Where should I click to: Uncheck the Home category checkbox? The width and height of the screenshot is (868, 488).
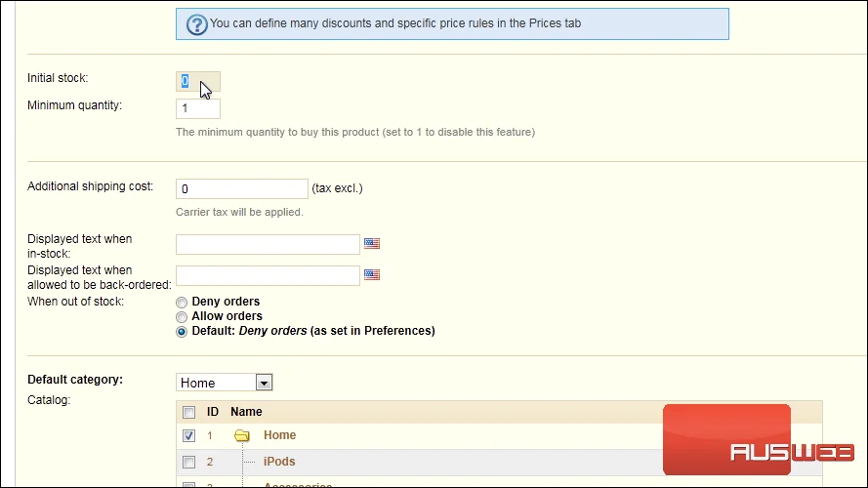coord(188,435)
